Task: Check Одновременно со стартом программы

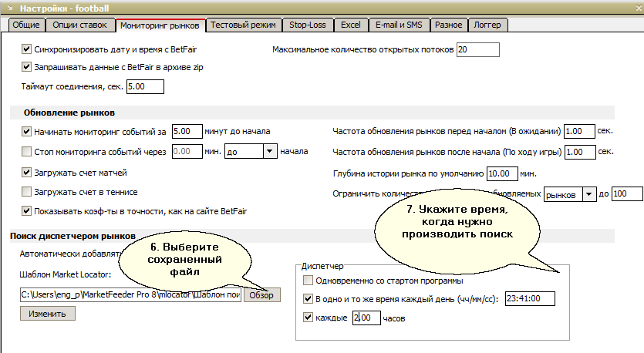Action: [x=308, y=281]
